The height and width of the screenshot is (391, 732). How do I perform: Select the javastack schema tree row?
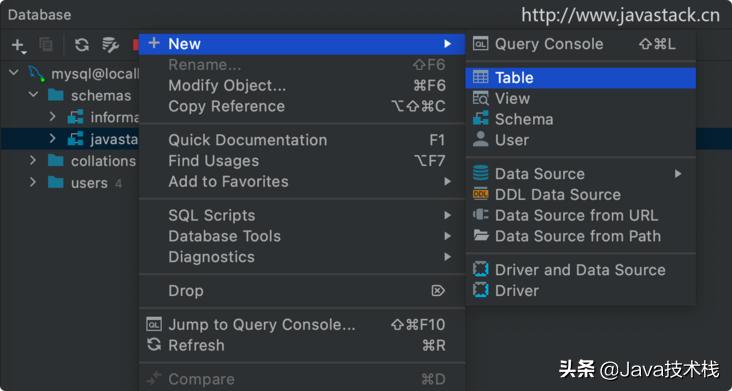coord(70,139)
